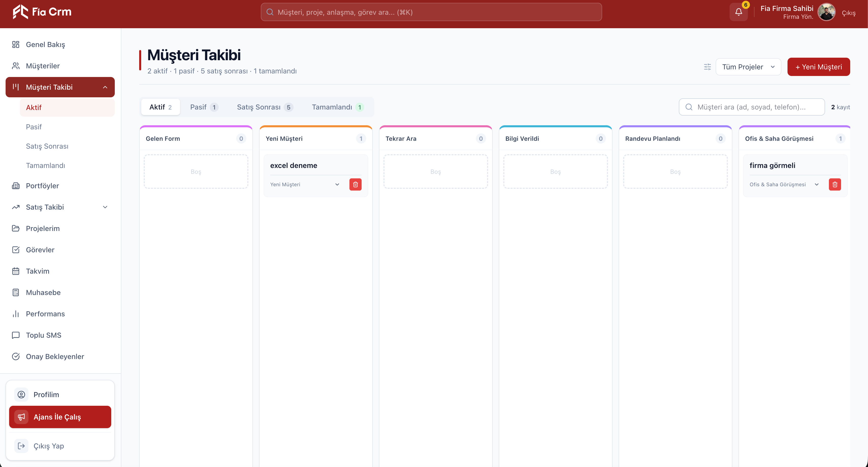Click the Tekrar Ara column header
The width and height of the screenshot is (868, 467).
[x=435, y=138]
